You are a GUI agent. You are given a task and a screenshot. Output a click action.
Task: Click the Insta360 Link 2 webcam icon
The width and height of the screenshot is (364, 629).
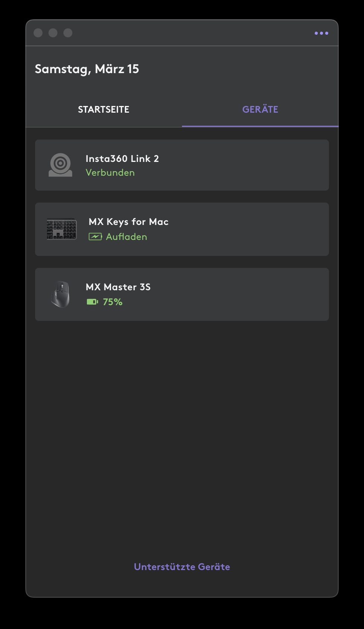(x=60, y=165)
